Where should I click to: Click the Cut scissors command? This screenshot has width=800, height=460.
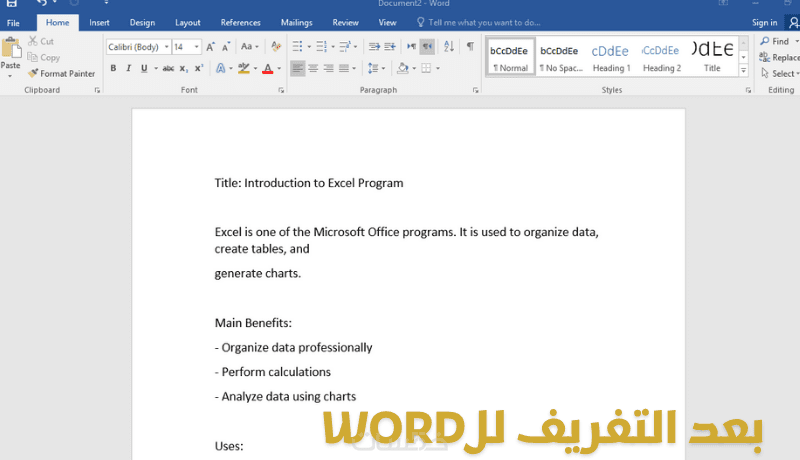click(x=41, y=41)
